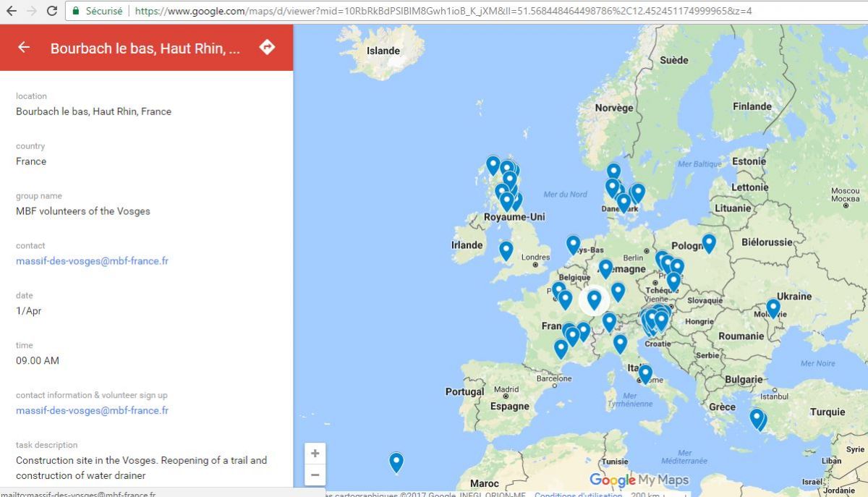Reload the page with the refresh icon
The height and width of the screenshot is (497, 868).
click(52, 11)
